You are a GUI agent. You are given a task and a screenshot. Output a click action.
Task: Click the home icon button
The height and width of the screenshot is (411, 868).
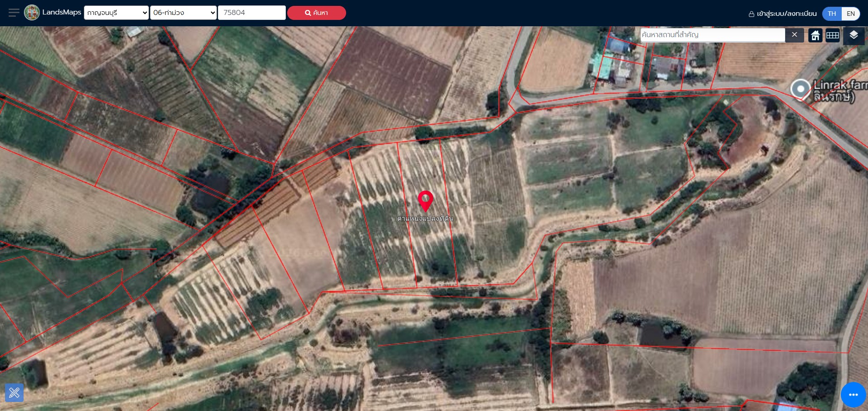tap(815, 35)
